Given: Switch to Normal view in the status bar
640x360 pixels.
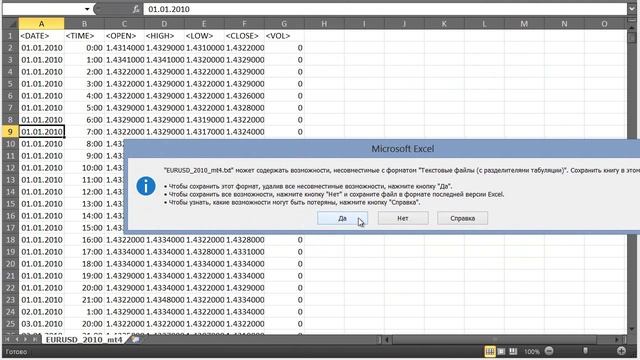Looking at the screenshot, I should pos(490,351).
